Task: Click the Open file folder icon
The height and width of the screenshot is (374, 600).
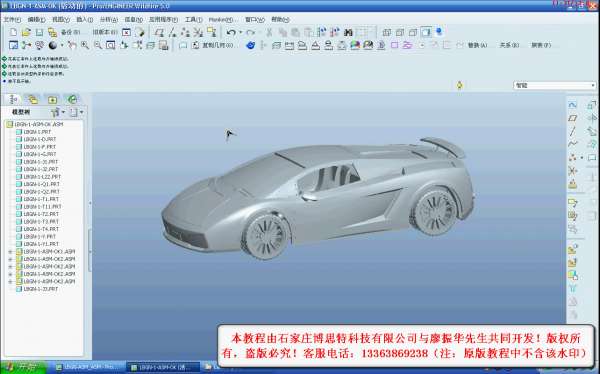Action: coord(26,33)
